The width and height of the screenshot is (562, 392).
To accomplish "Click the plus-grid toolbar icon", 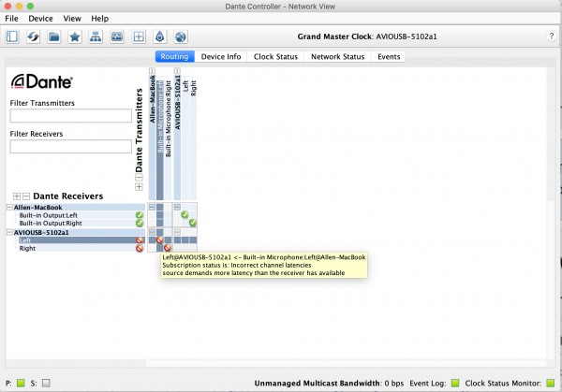I will [139, 36].
